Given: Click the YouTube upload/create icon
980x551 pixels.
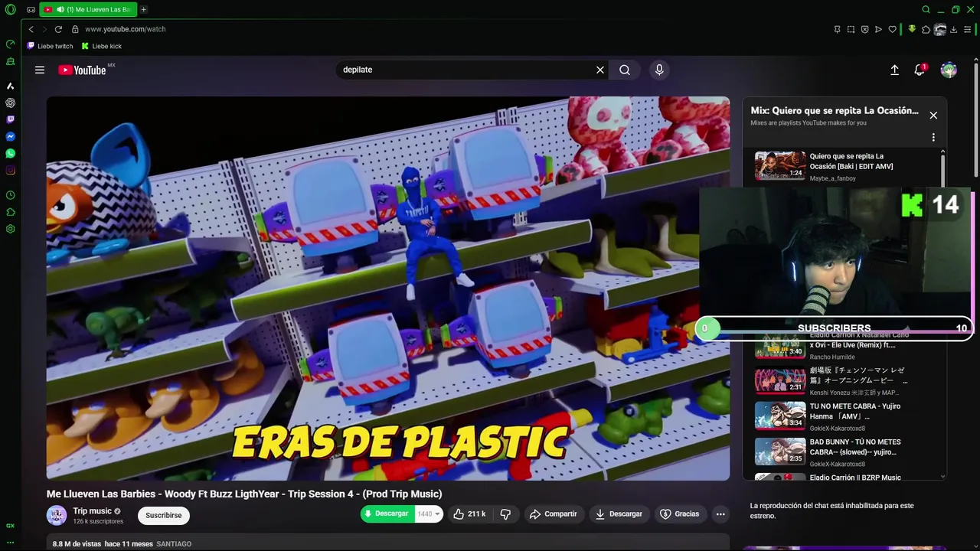Looking at the screenshot, I should click(x=894, y=70).
